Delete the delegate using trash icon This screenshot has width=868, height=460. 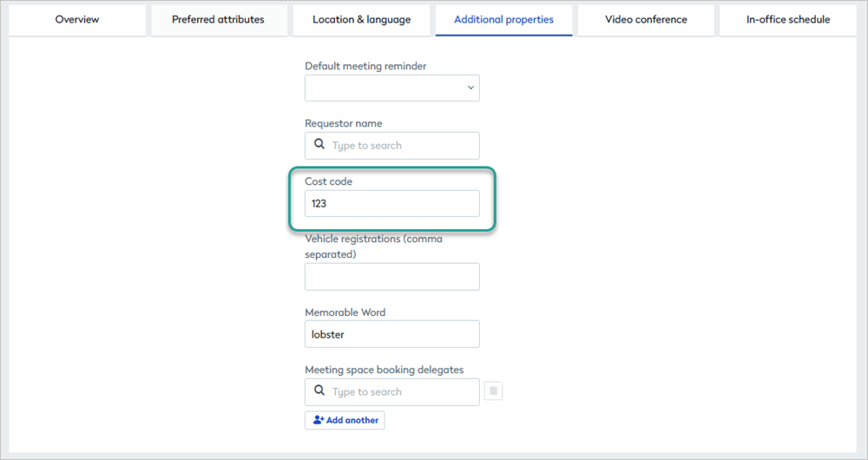point(493,391)
